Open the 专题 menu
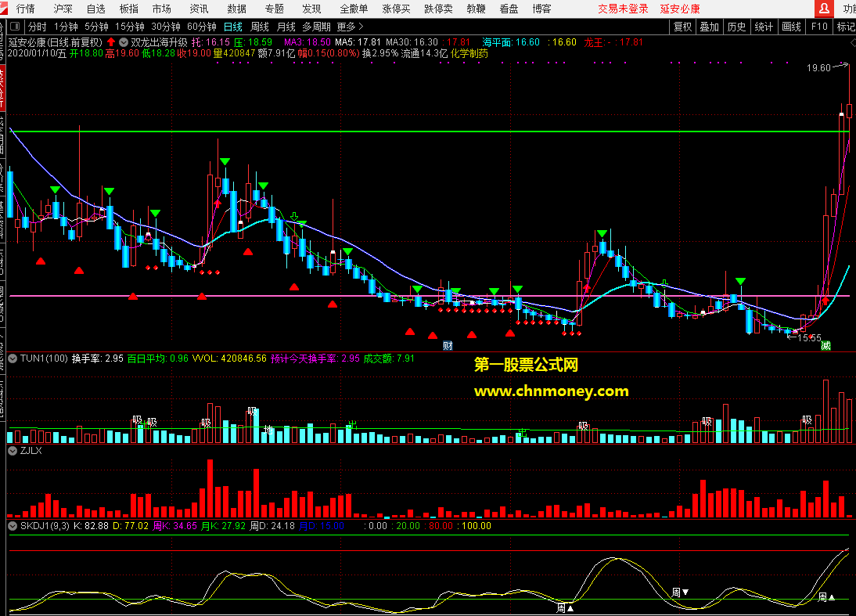This screenshot has width=856, height=616. [274, 9]
